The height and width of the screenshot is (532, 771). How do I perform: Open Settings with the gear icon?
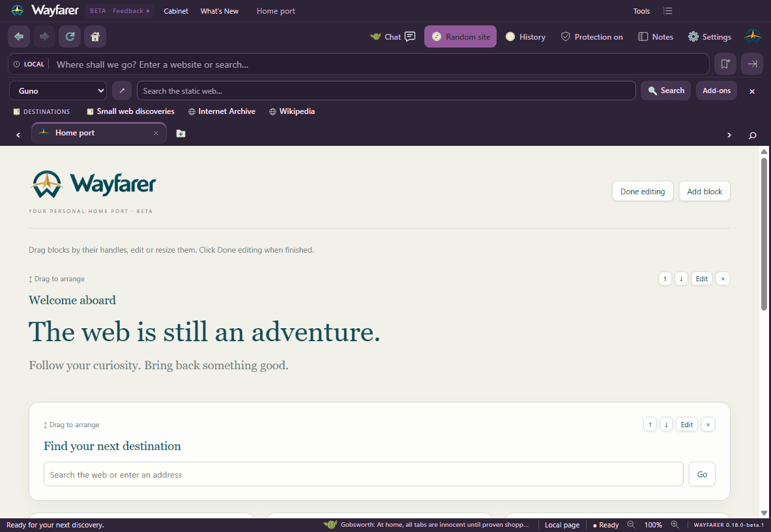click(710, 37)
